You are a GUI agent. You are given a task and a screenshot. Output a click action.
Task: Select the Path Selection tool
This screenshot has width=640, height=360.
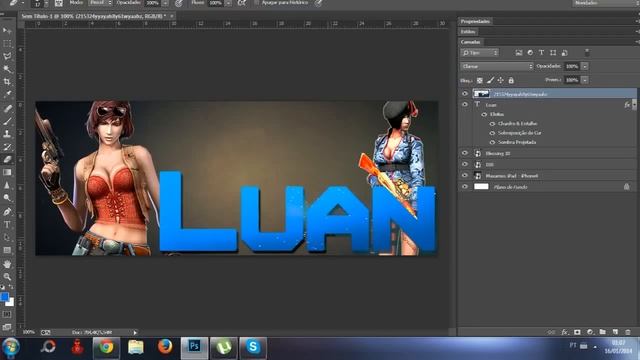pos(7,237)
